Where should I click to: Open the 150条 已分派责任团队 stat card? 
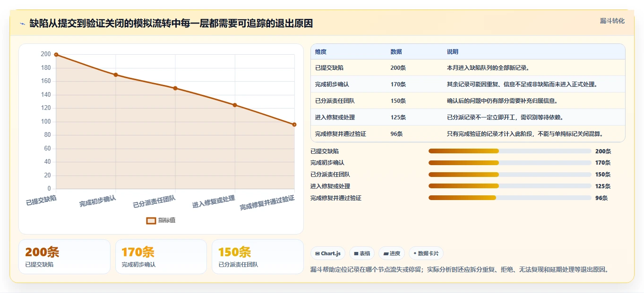click(x=258, y=257)
